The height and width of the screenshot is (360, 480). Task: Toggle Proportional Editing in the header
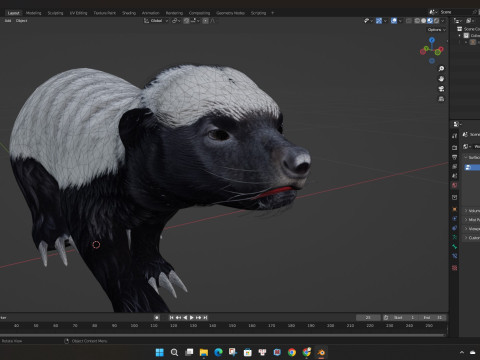205,21
